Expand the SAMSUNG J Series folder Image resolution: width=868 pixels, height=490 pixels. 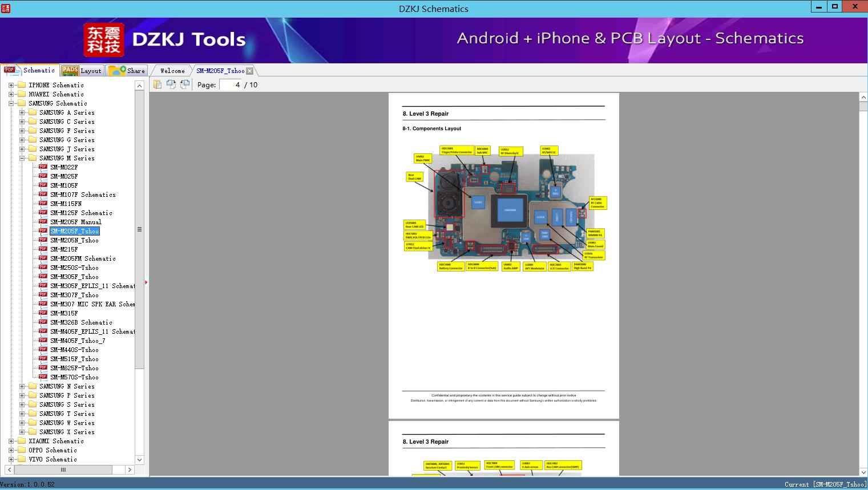point(22,149)
